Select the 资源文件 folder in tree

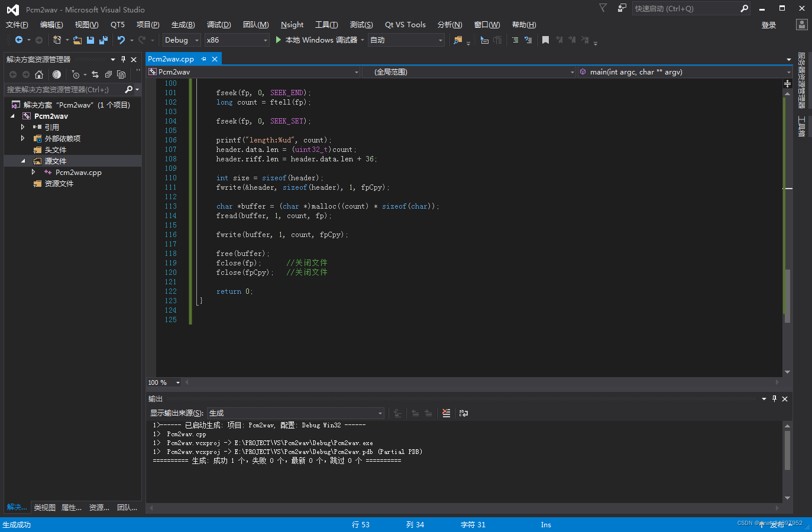point(59,183)
